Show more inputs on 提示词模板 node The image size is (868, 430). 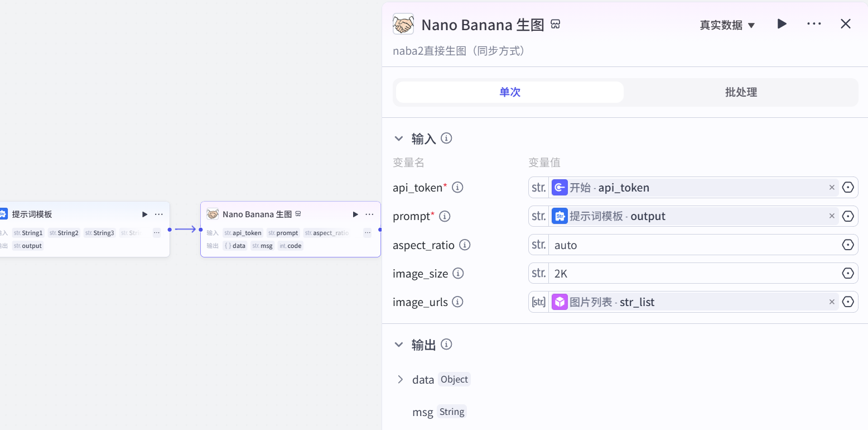pos(157,233)
